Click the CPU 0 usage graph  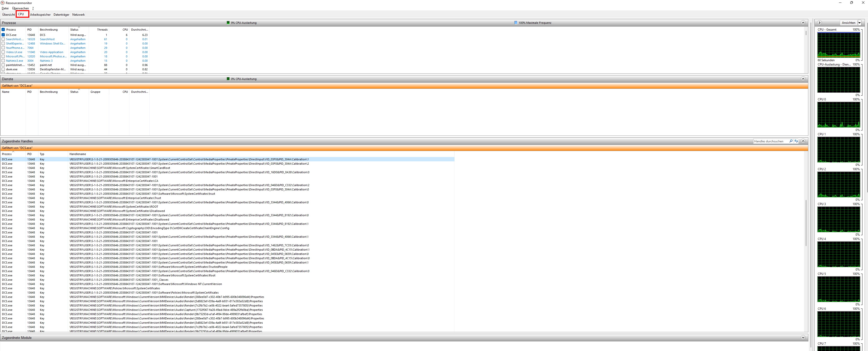click(839, 114)
